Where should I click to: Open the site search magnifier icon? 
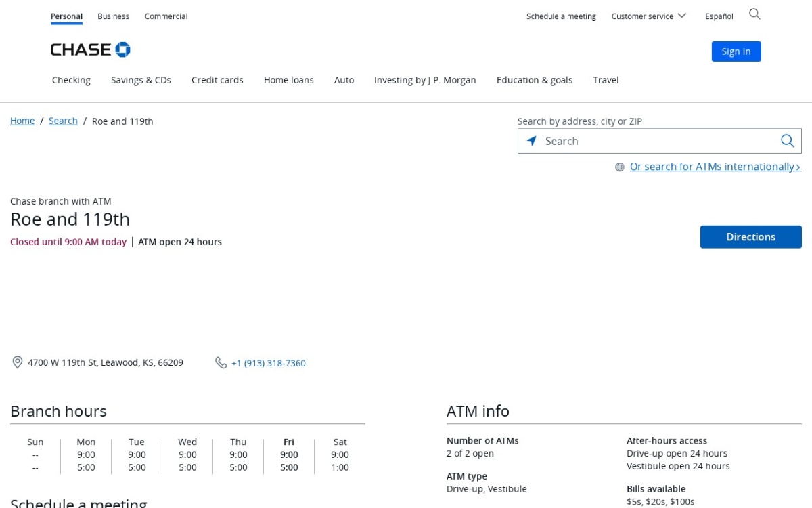point(754,14)
